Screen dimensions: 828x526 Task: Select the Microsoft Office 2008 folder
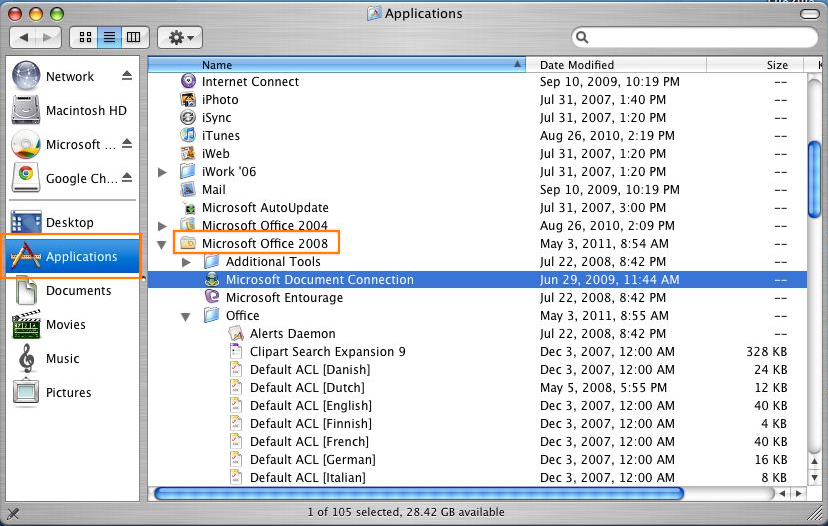coord(254,243)
